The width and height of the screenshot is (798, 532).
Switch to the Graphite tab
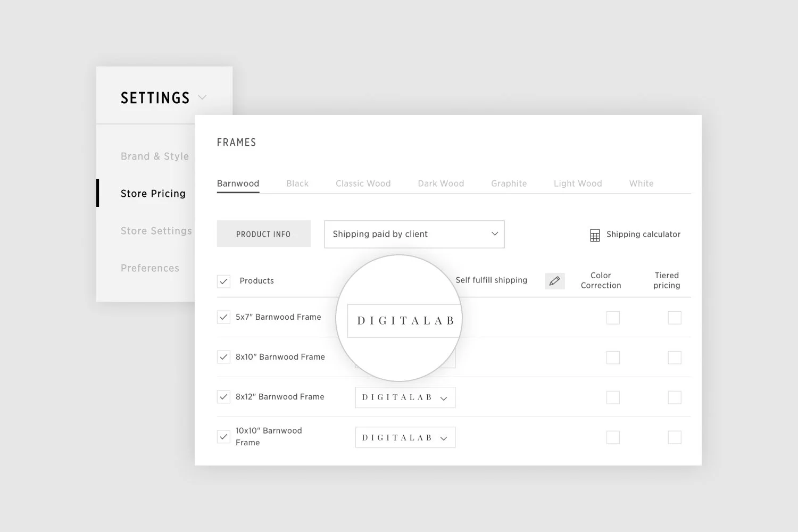509,184
